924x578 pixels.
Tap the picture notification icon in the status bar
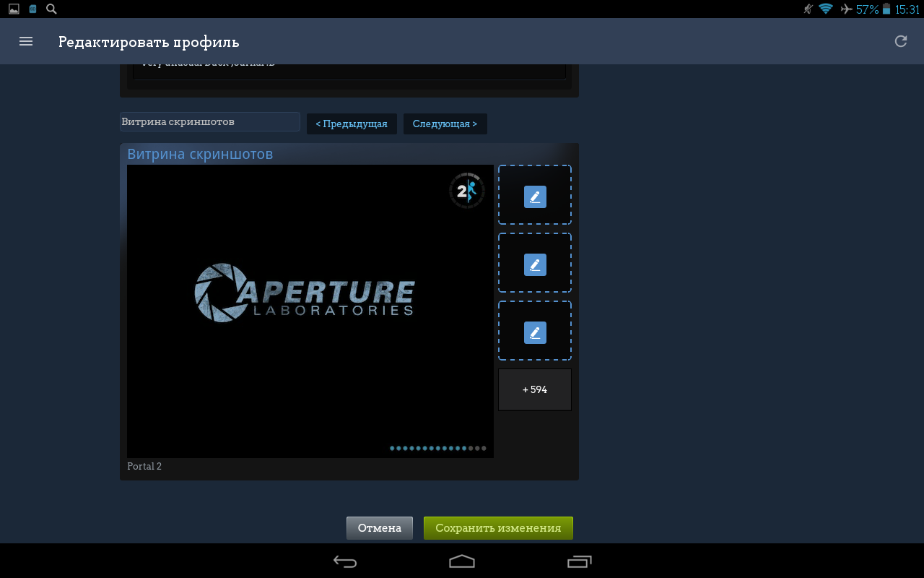pos(14,9)
